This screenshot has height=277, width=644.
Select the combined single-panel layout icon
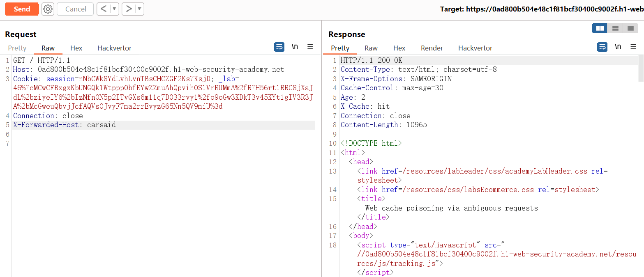point(630,28)
